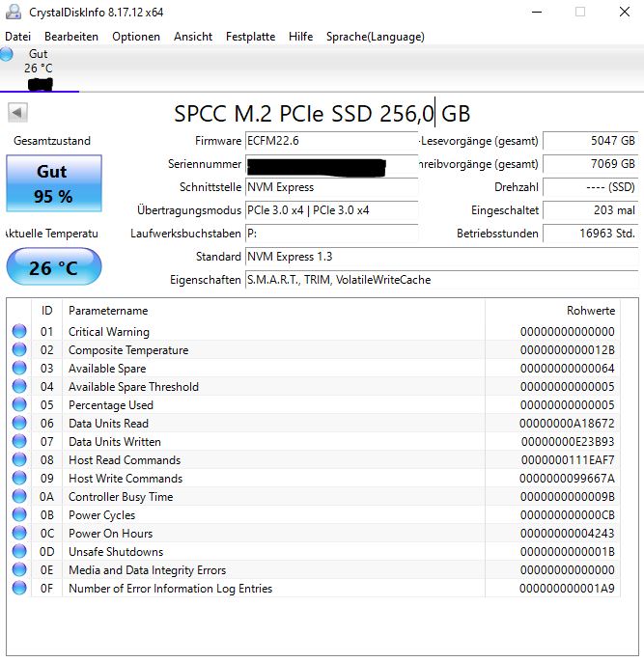Click raw value 00000000E23B93
Screen dimensions: 644x662
click(568, 442)
